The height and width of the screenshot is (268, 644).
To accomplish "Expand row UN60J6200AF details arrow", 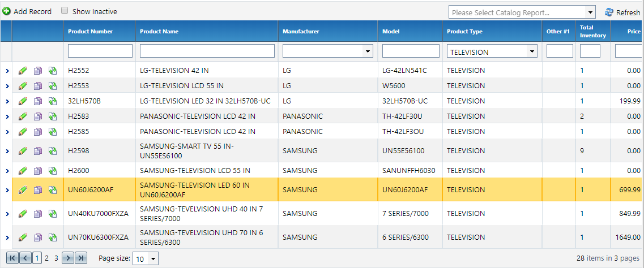I will tap(7, 190).
